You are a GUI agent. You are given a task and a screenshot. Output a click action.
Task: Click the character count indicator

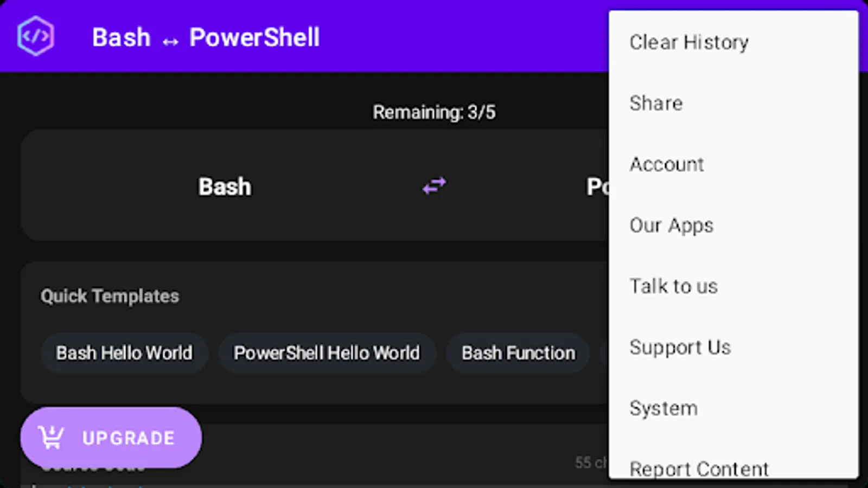(x=591, y=463)
